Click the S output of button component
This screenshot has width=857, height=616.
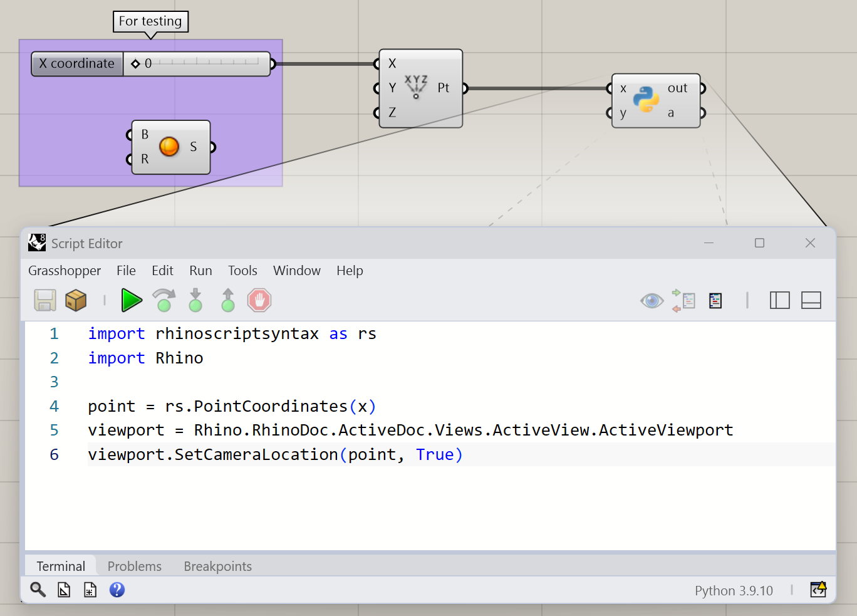point(194,147)
